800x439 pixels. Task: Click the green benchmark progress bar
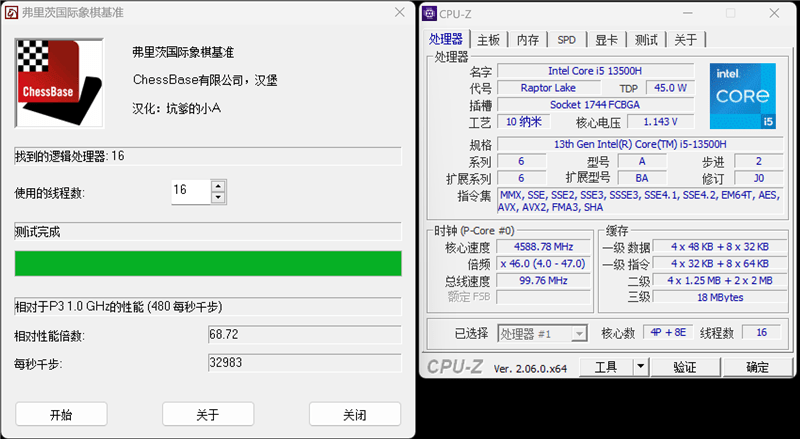(x=208, y=263)
